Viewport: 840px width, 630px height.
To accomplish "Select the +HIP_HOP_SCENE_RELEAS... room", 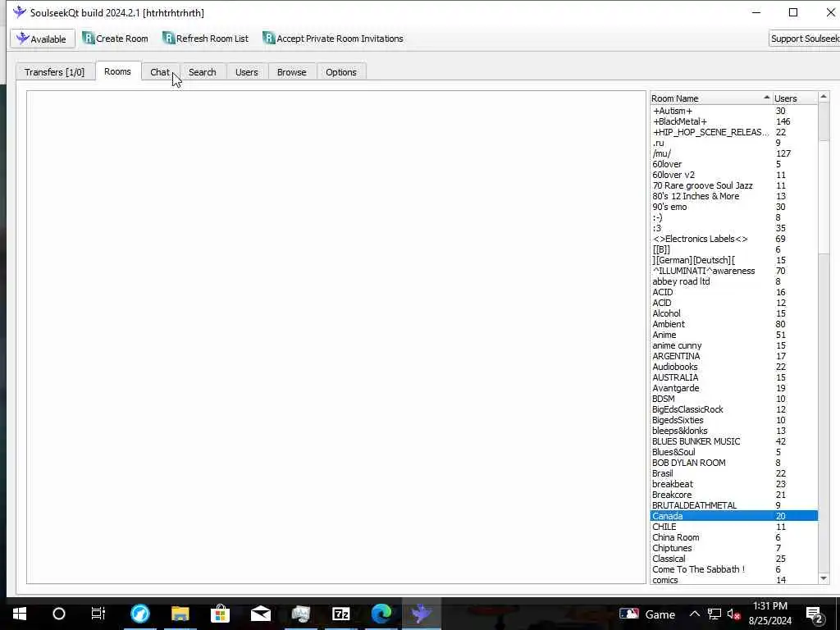I will point(734,132).
